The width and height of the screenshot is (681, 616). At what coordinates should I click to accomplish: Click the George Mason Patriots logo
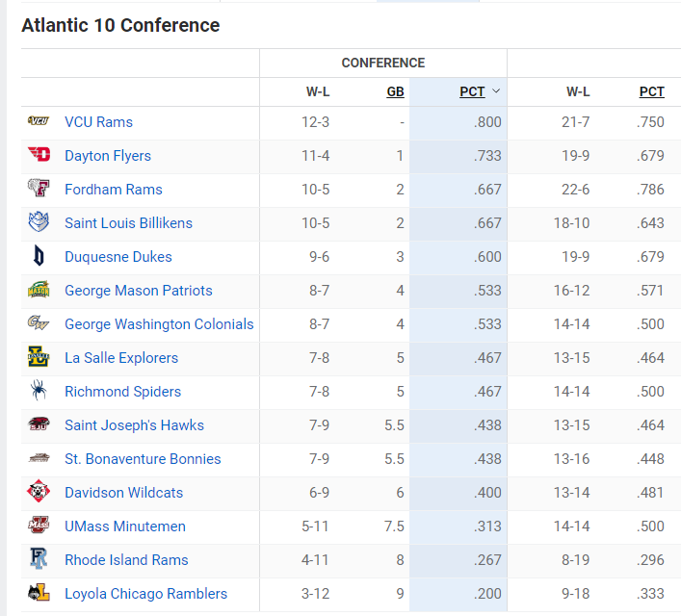coord(39,289)
